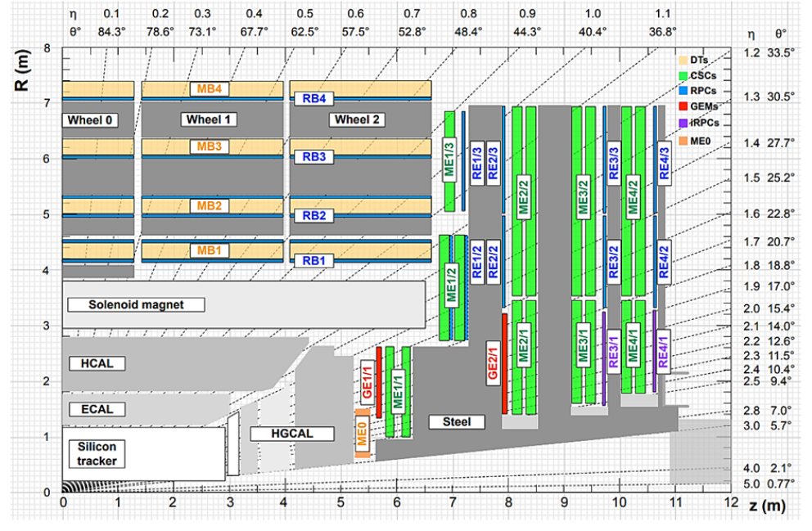
Task: Click the red GEMs legend swatch
Action: click(683, 106)
